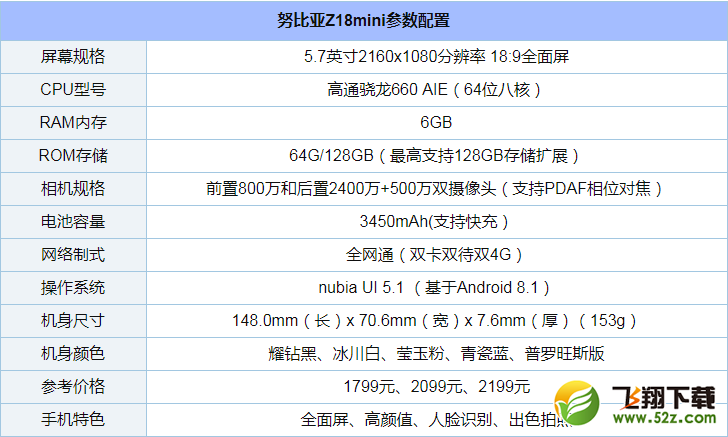Click the 参考价格 label cell
The width and height of the screenshot is (728, 437).
click(x=73, y=386)
